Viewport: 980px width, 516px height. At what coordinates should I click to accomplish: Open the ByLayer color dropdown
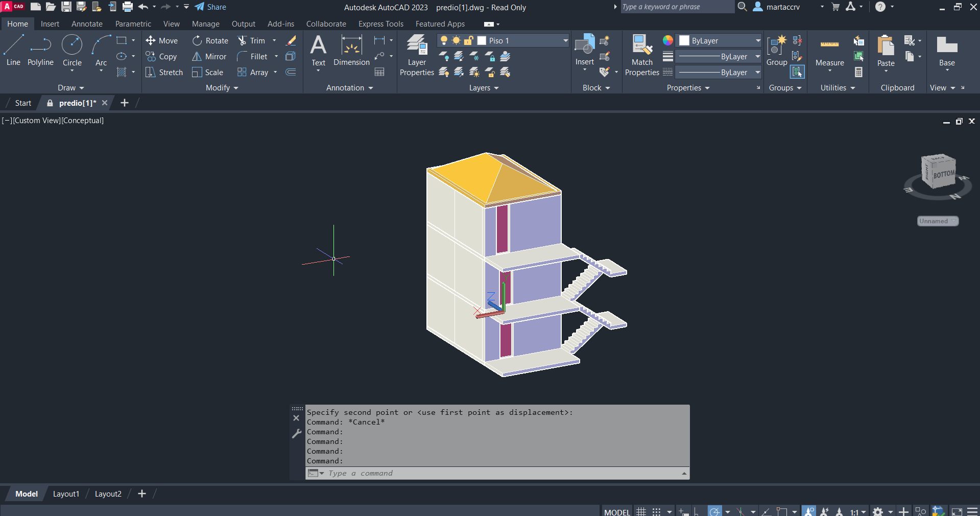758,41
